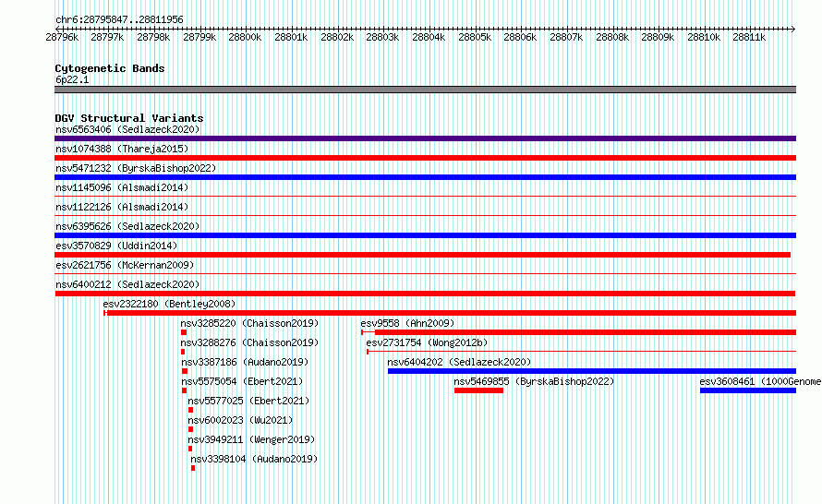Open nsv6395626 (Sedlazeck2020) label
822x504 pixels.
[127, 226]
